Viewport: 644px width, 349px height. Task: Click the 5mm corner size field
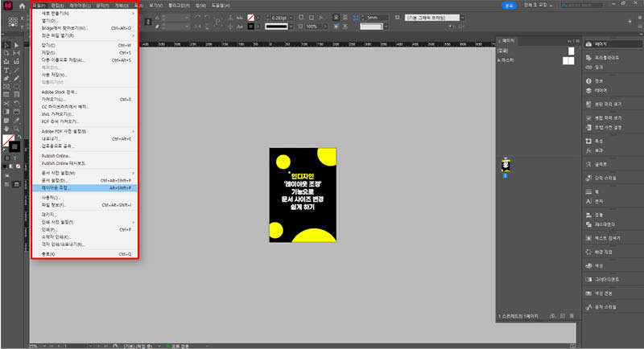click(x=376, y=18)
